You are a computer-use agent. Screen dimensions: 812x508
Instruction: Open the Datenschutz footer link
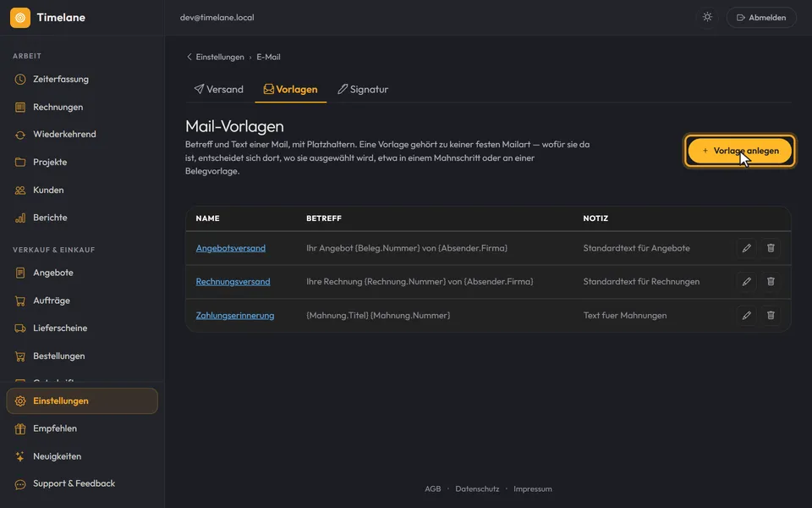pos(477,489)
